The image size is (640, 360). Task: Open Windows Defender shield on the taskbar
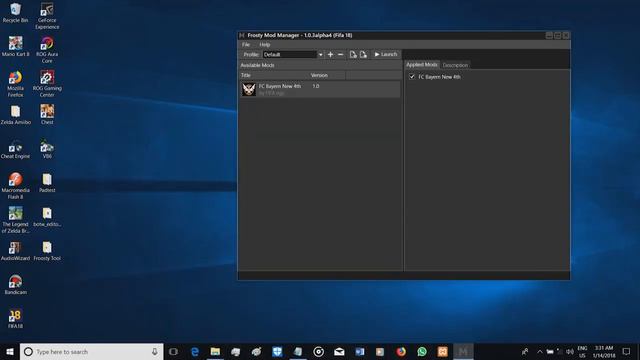point(277,351)
